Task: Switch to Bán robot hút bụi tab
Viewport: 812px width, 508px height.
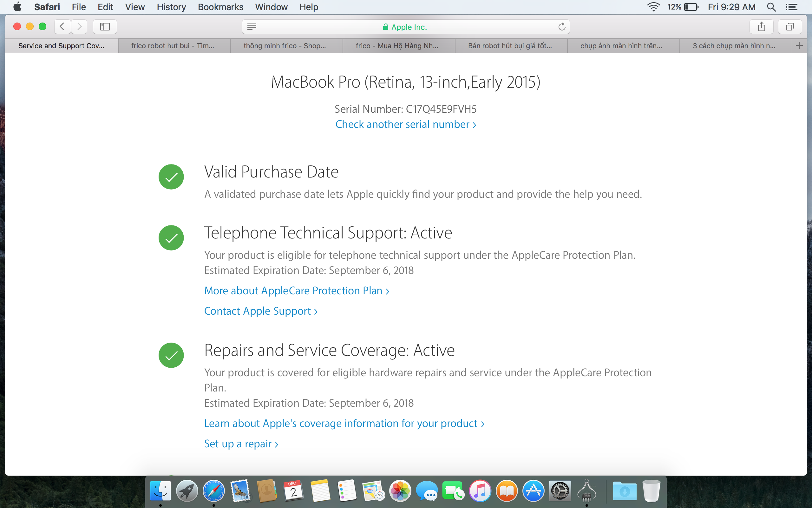Action: click(x=511, y=46)
